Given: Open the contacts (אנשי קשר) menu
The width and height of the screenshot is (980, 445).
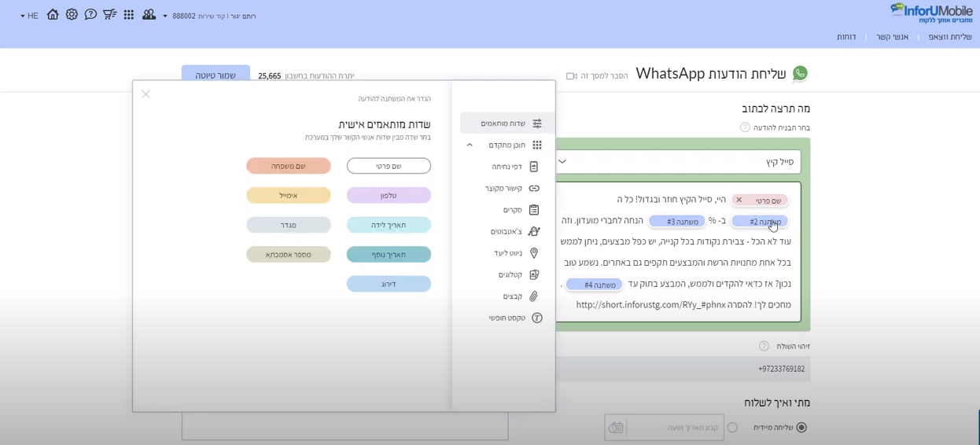Looking at the screenshot, I should pyautogui.click(x=893, y=37).
